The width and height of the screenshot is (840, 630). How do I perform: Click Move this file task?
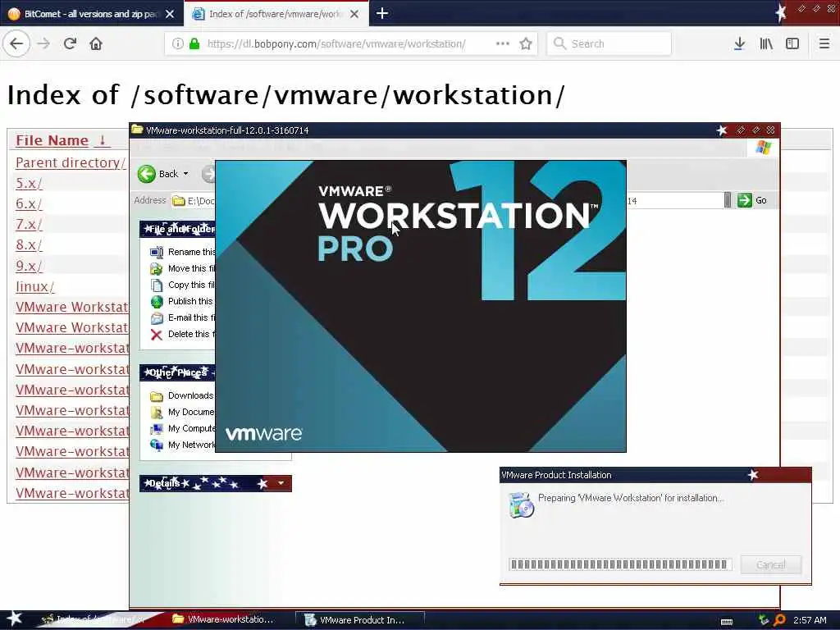click(183, 268)
